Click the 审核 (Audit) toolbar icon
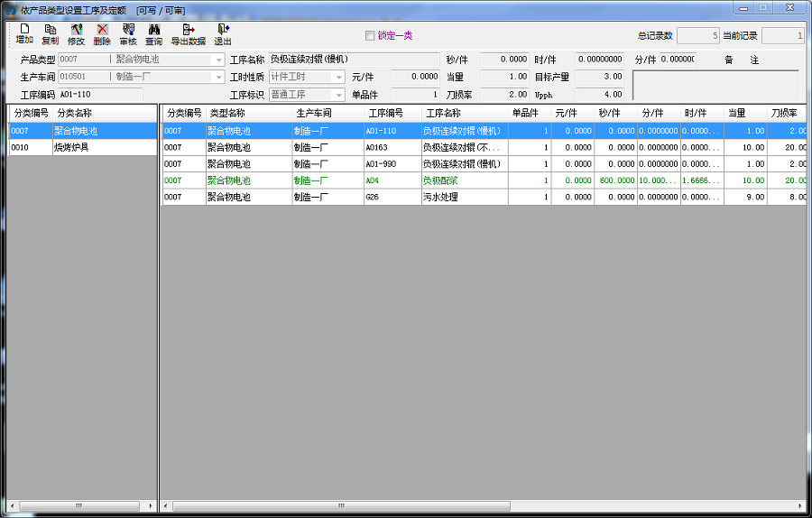Viewport: 812px width, 518px height. point(128,34)
